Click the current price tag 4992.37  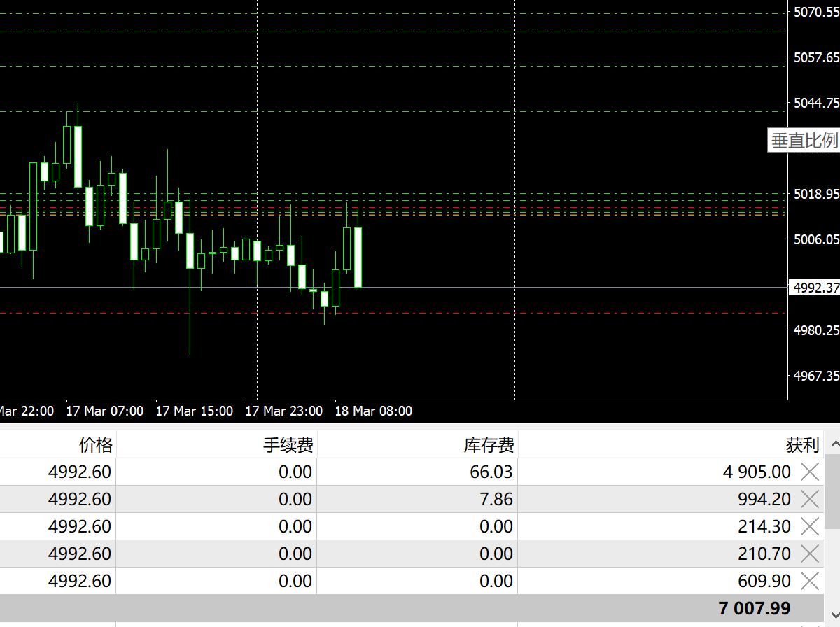[x=815, y=288]
